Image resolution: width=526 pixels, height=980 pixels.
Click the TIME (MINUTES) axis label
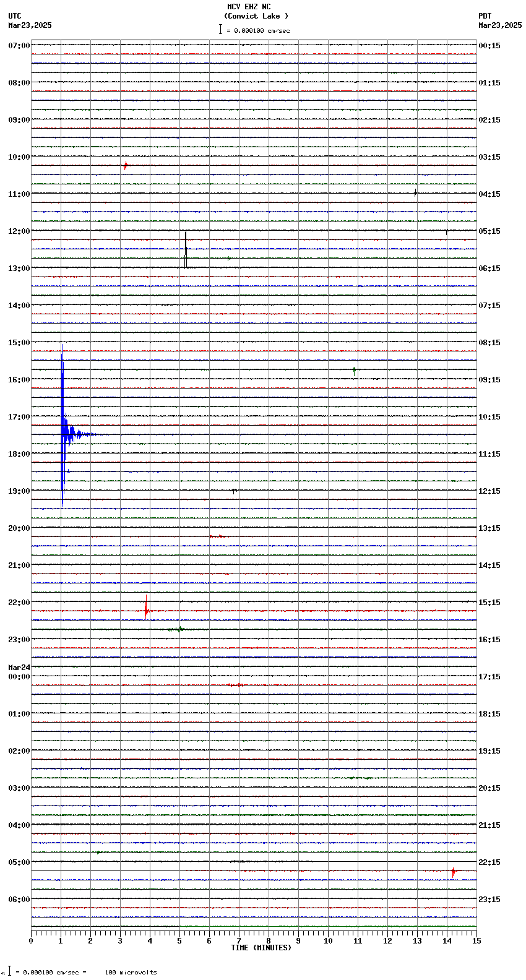[261, 948]
